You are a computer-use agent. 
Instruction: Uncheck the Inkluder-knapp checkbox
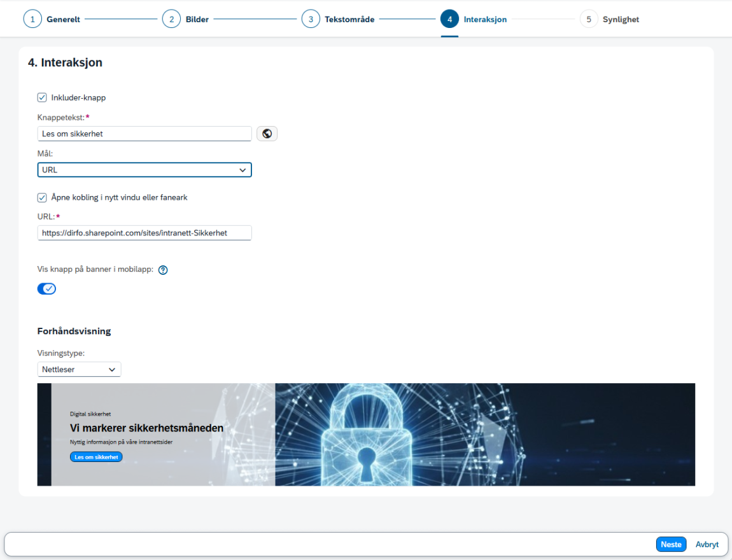pyautogui.click(x=42, y=97)
